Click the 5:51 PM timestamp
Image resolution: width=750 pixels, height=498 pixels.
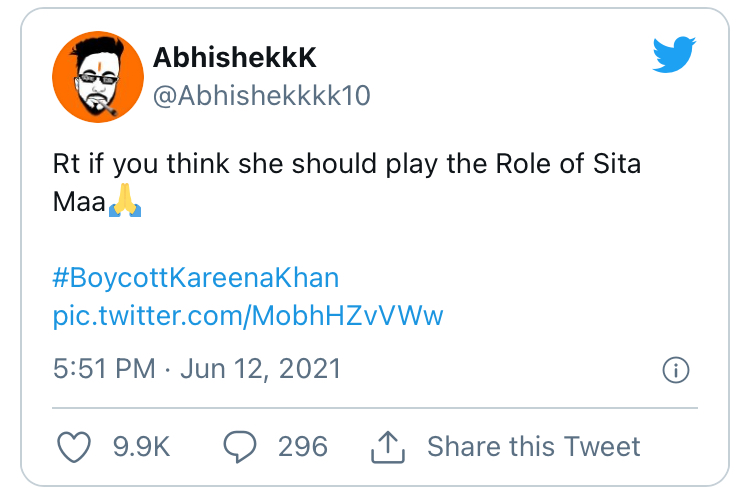(x=104, y=369)
